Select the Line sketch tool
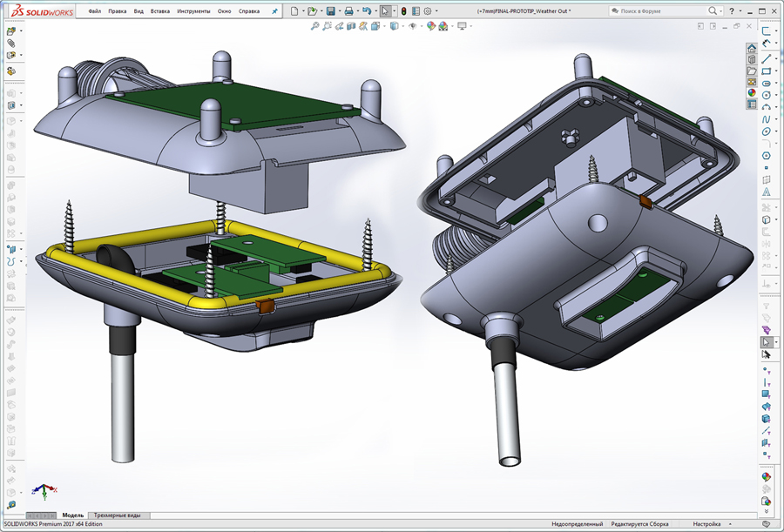The height and width of the screenshot is (532, 784). (767, 58)
